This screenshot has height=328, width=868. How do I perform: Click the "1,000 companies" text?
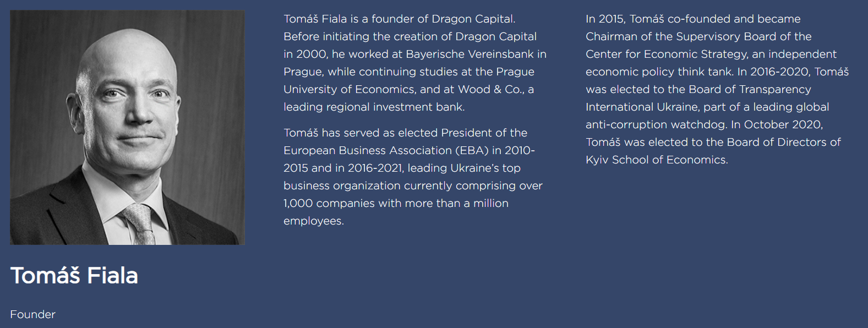coord(329,203)
